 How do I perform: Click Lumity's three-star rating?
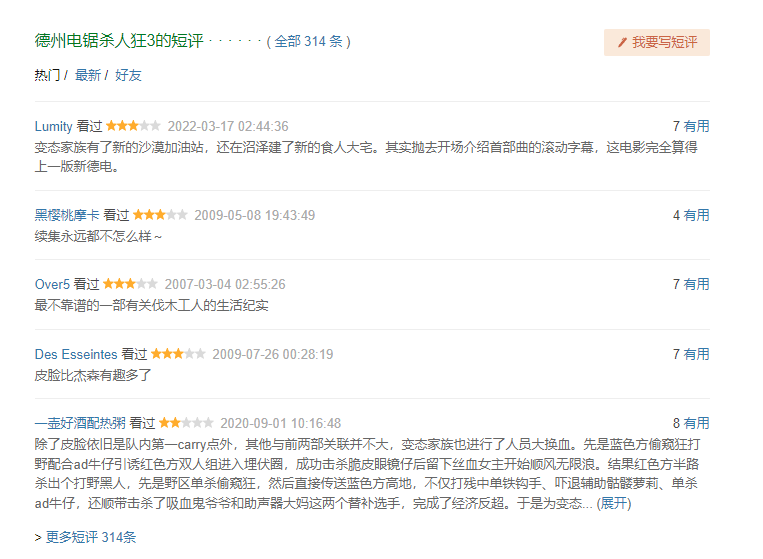pyautogui.click(x=133, y=126)
